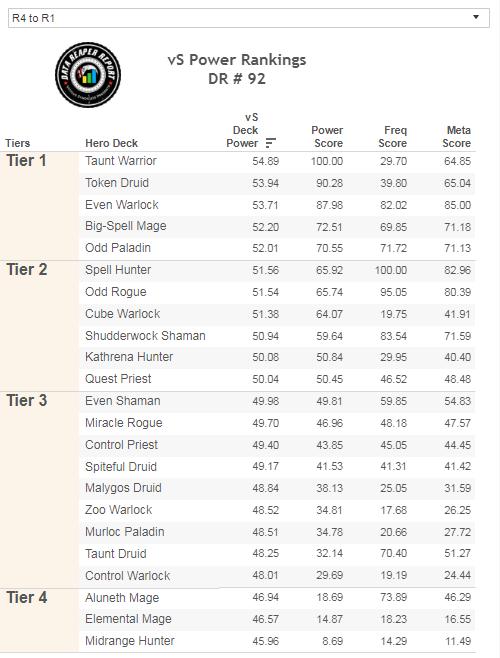Click the Midrange Hunter deck name
The width and height of the screenshot is (500, 658).
[x=130, y=641]
